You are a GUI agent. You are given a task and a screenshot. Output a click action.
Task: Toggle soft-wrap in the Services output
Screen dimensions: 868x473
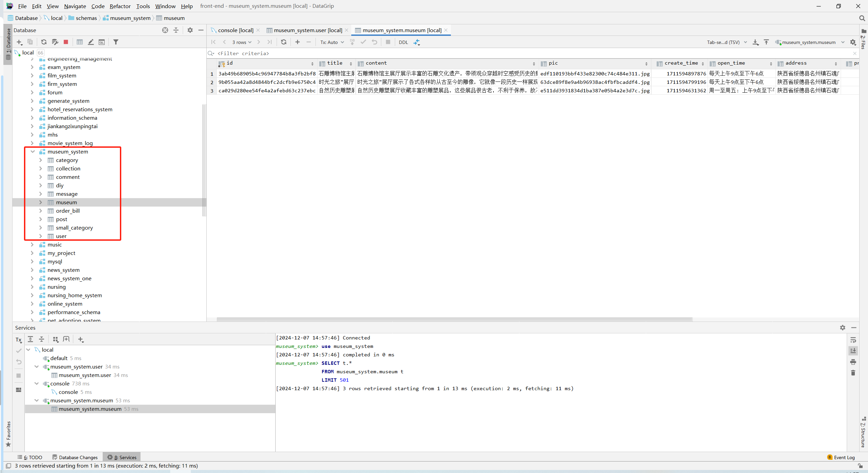click(853, 340)
